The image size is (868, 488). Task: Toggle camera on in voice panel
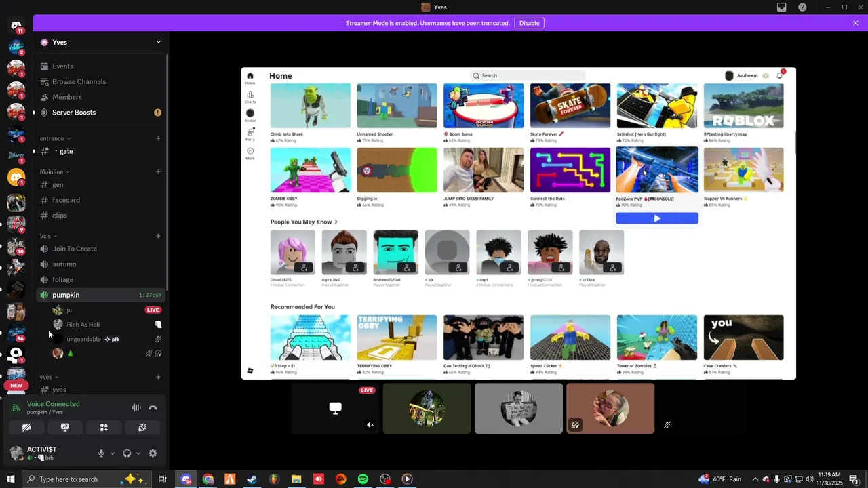(26, 428)
